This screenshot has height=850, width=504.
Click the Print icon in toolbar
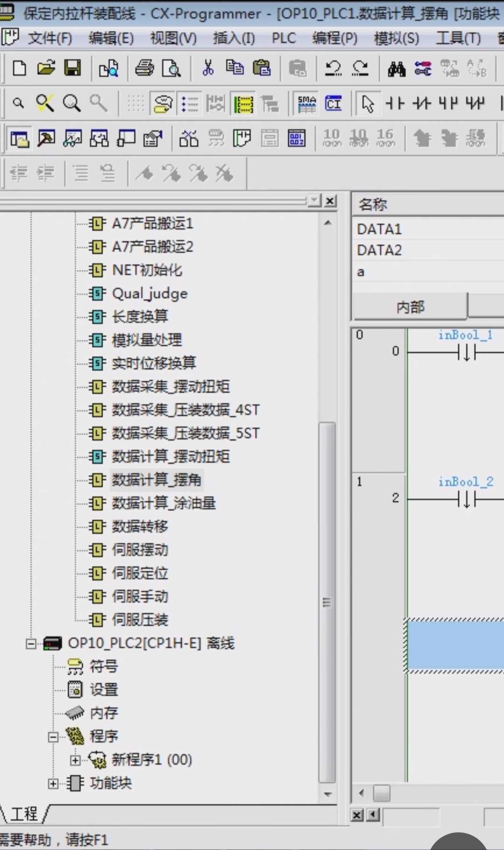(144, 69)
